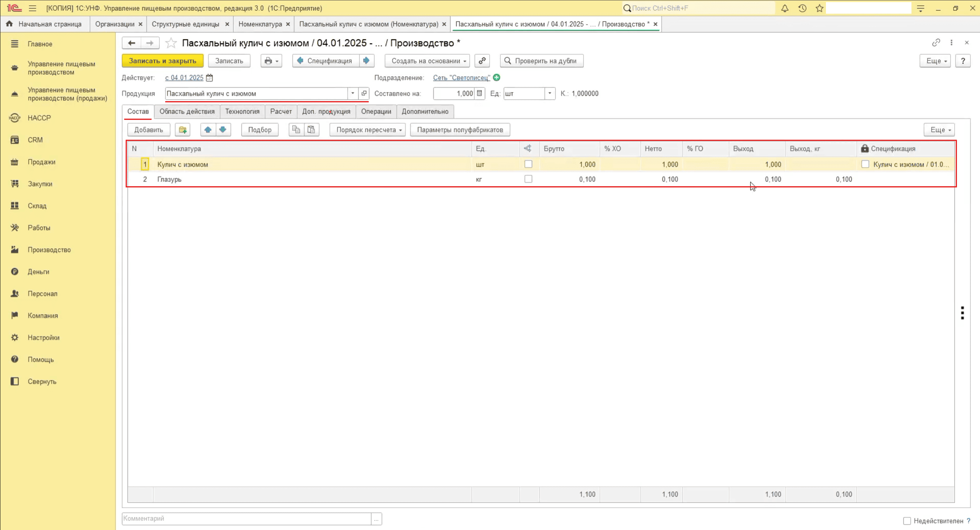The image size is (980, 530).
Task: Click Проверить на дубли button
Action: click(x=542, y=61)
